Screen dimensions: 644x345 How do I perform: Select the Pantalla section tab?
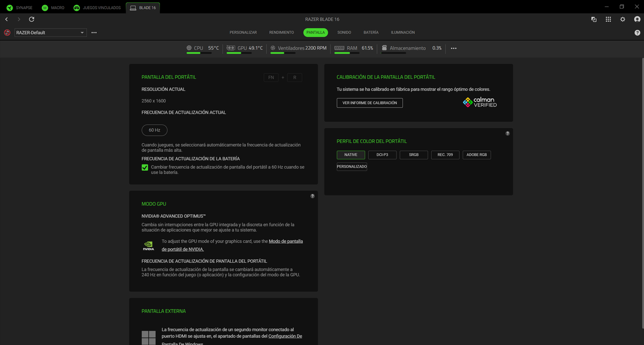315,32
